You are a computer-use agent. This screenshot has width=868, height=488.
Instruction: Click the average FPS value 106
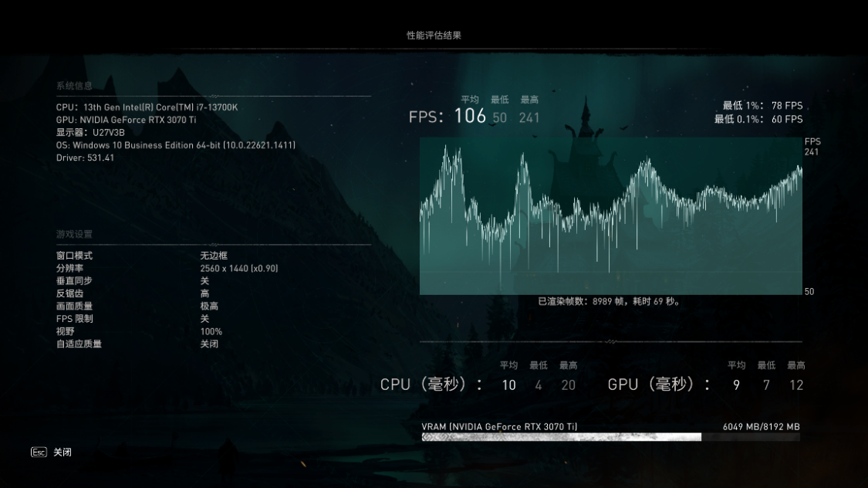(x=470, y=116)
